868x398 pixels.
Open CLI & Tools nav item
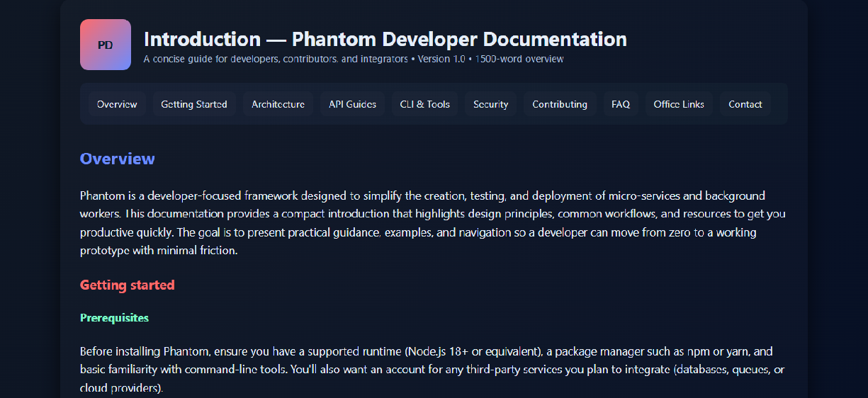(425, 104)
